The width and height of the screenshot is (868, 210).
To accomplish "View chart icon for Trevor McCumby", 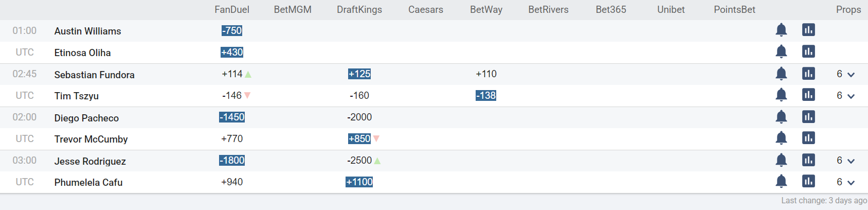I will [x=808, y=138].
